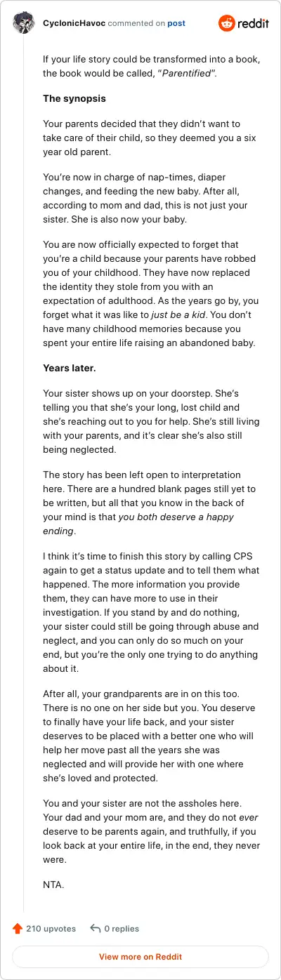Click 'Years later.' bold heading
The height and width of the screenshot is (980, 281).
(70, 368)
